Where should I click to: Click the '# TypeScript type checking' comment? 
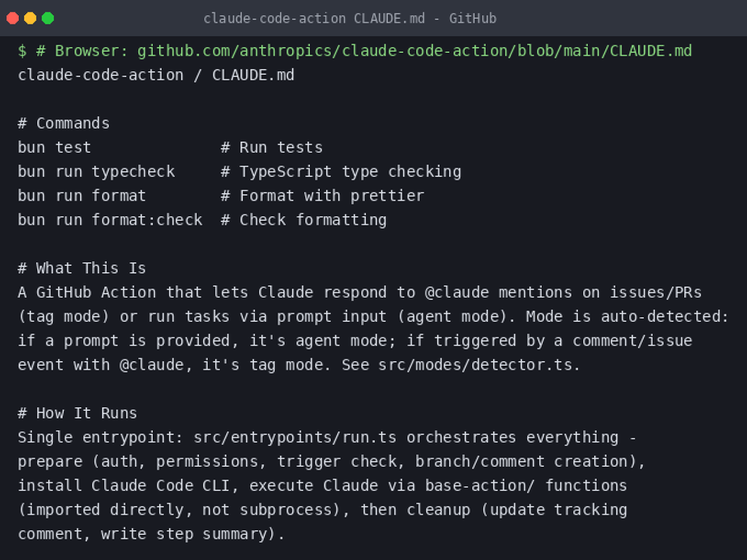(341, 172)
